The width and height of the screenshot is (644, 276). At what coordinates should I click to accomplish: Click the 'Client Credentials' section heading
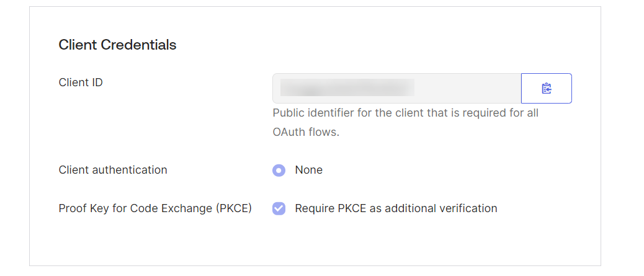pyautogui.click(x=117, y=45)
